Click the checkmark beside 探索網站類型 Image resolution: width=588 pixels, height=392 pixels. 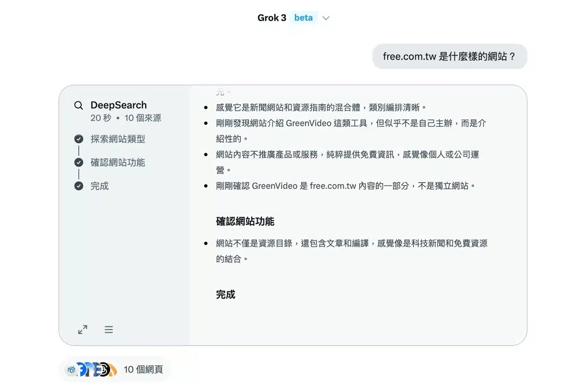(x=79, y=139)
